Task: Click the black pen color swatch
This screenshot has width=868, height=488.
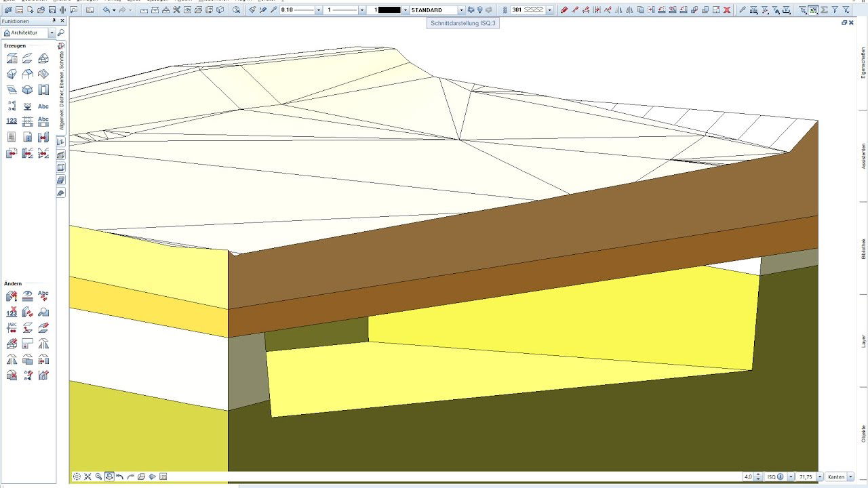Action: click(389, 10)
